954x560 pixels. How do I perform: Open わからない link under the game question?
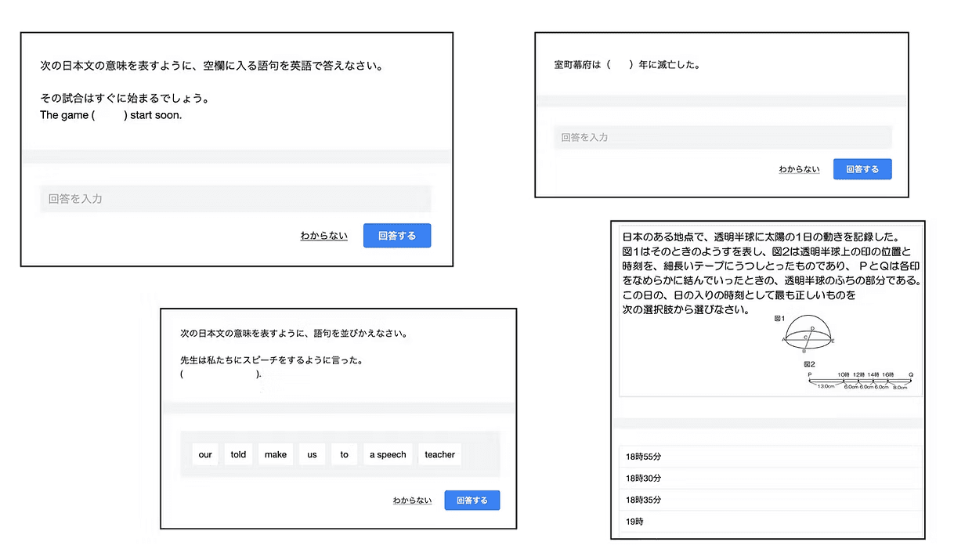[x=323, y=235]
